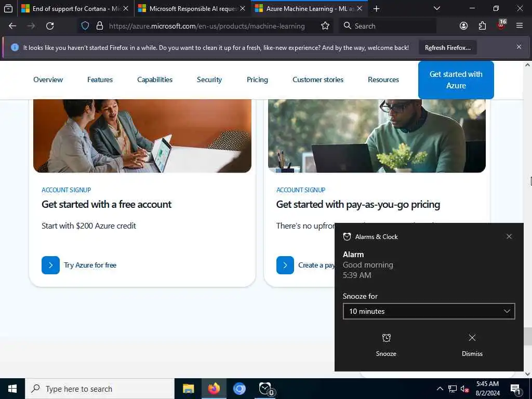Open Alarms & Clock taskbar icon
This screenshot has width=532, height=399.
point(265,389)
